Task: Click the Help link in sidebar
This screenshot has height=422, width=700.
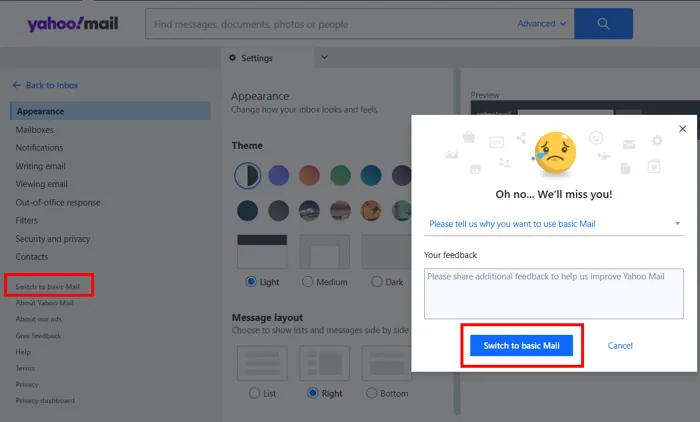Action: coord(23,352)
